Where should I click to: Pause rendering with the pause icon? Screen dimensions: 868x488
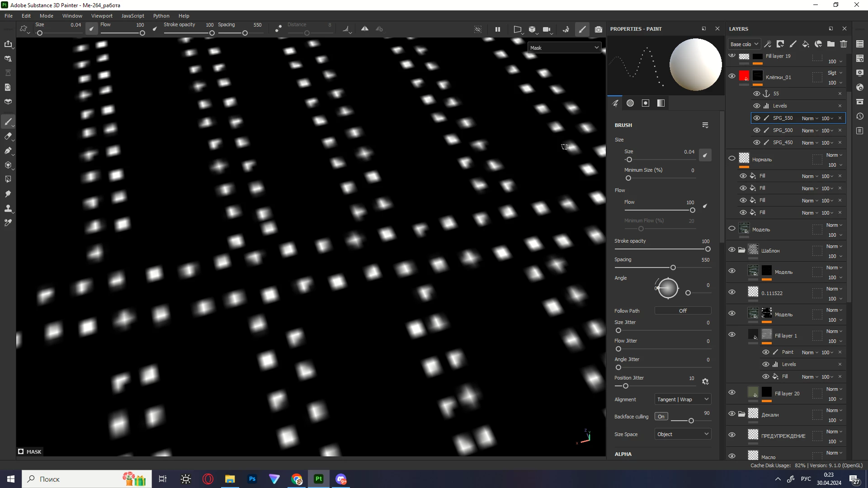pyautogui.click(x=498, y=29)
